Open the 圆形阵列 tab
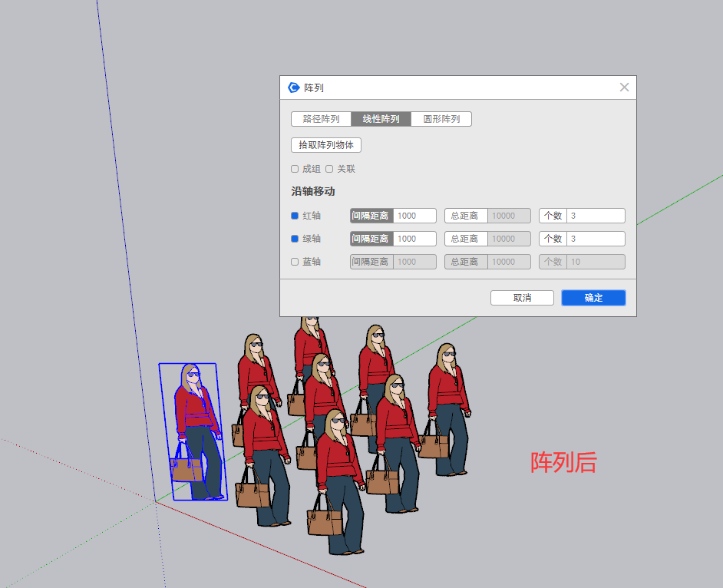The width and height of the screenshot is (723, 588). click(441, 119)
